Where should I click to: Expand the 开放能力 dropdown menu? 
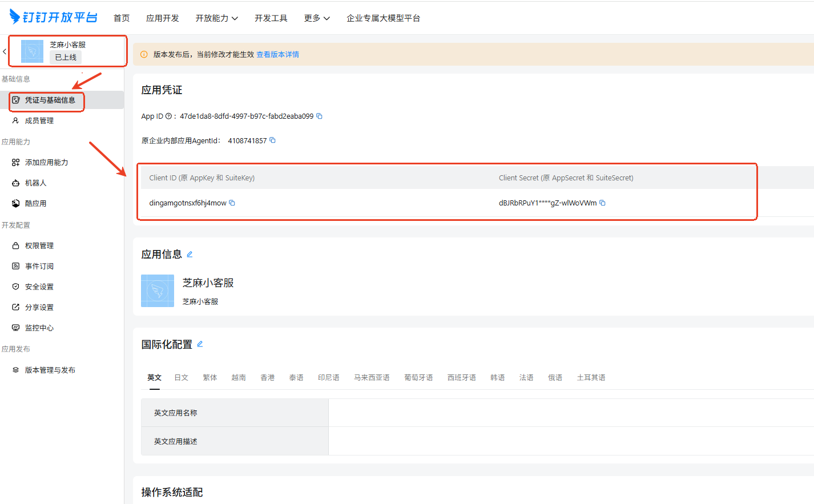click(x=217, y=18)
